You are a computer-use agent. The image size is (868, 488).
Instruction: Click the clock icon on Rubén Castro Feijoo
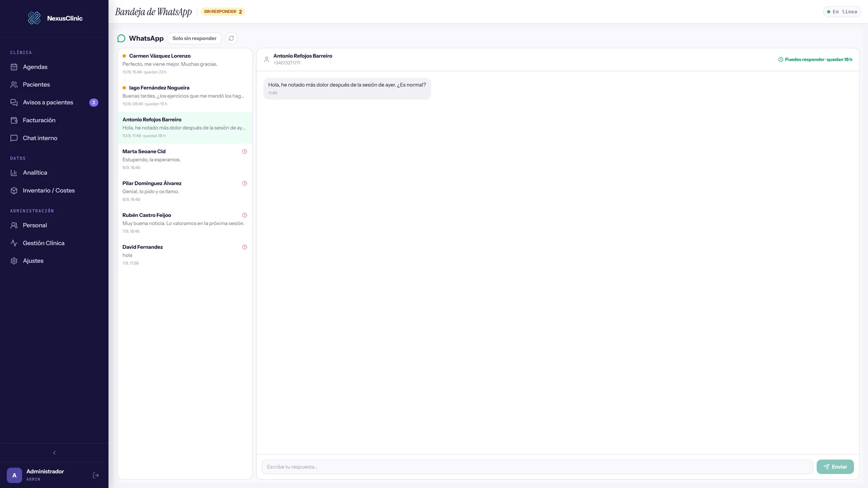tap(245, 216)
